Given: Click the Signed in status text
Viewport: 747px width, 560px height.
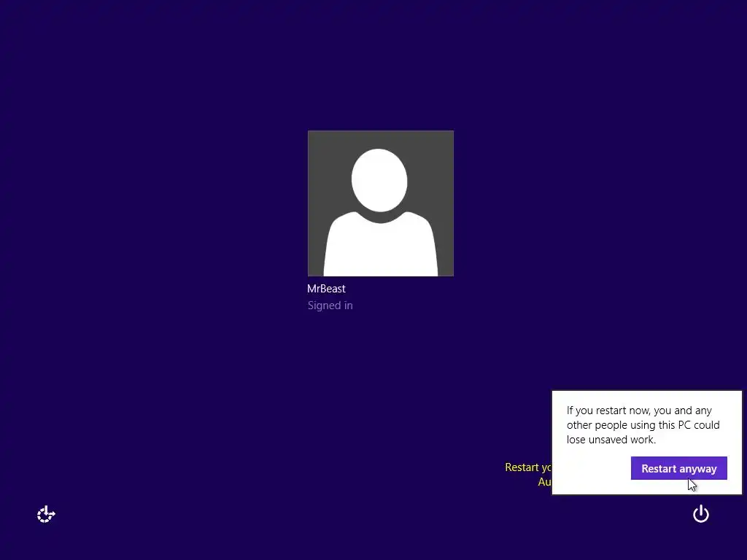Looking at the screenshot, I should pyautogui.click(x=330, y=306).
